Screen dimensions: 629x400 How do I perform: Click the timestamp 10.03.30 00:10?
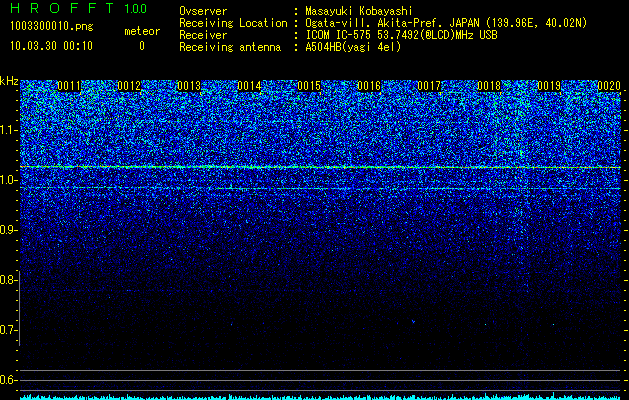point(51,46)
